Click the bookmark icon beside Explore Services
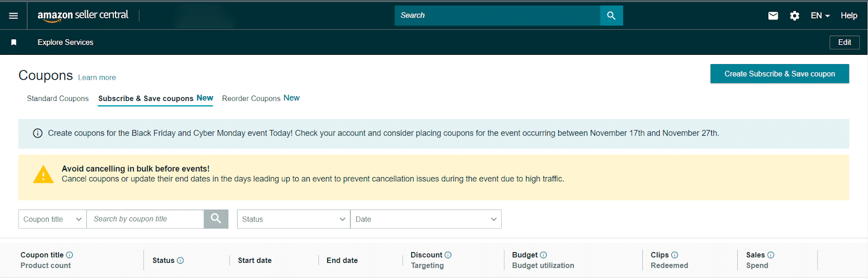The width and height of the screenshot is (868, 279). pyautogui.click(x=14, y=42)
